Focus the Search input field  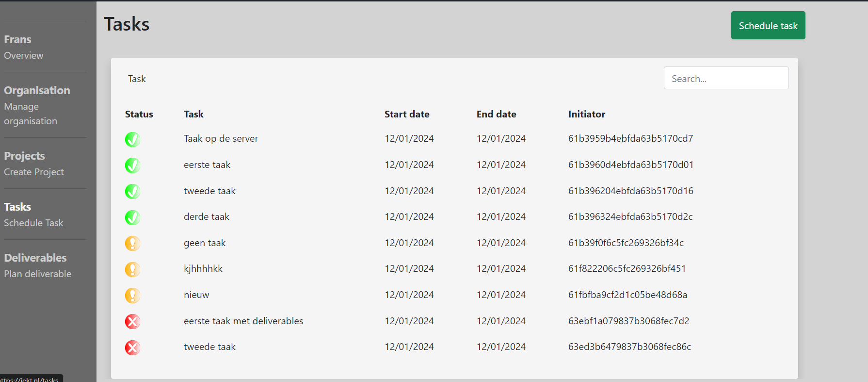[726, 78]
